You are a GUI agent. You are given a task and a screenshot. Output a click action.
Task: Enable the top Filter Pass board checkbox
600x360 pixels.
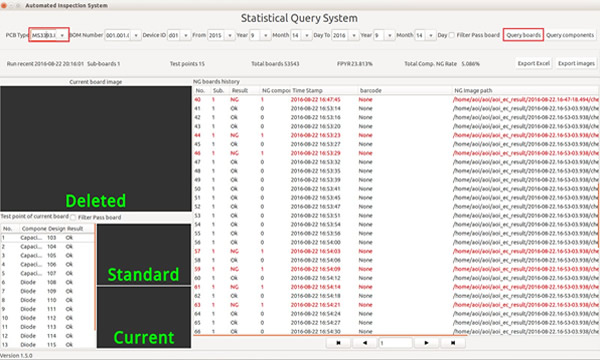point(452,35)
